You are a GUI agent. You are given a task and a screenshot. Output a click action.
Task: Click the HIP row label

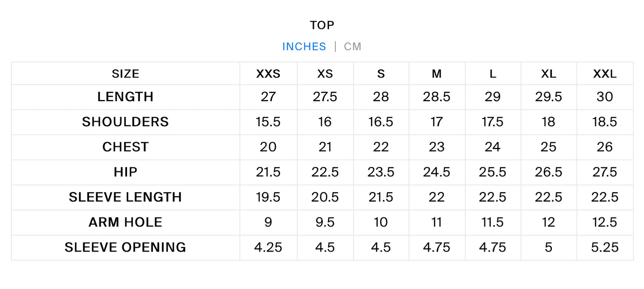point(126,172)
